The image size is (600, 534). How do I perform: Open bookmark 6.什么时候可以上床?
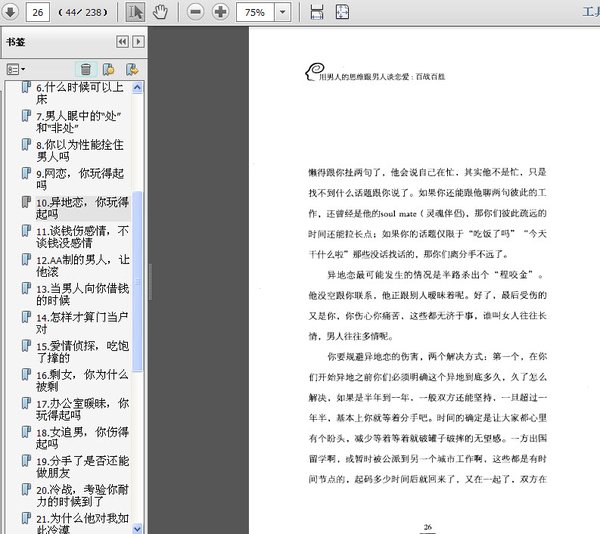pyautogui.click(x=80, y=93)
